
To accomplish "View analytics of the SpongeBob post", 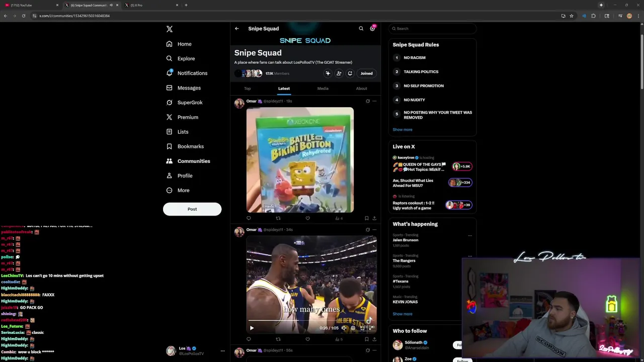I will click(339, 218).
